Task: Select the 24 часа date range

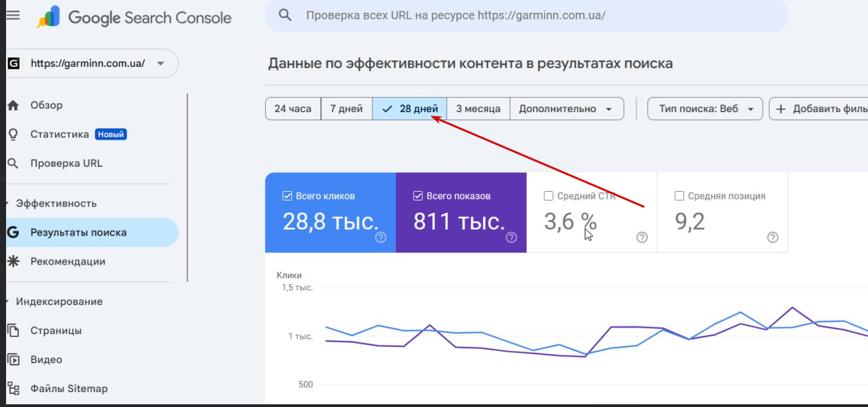Action: click(293, 109)
